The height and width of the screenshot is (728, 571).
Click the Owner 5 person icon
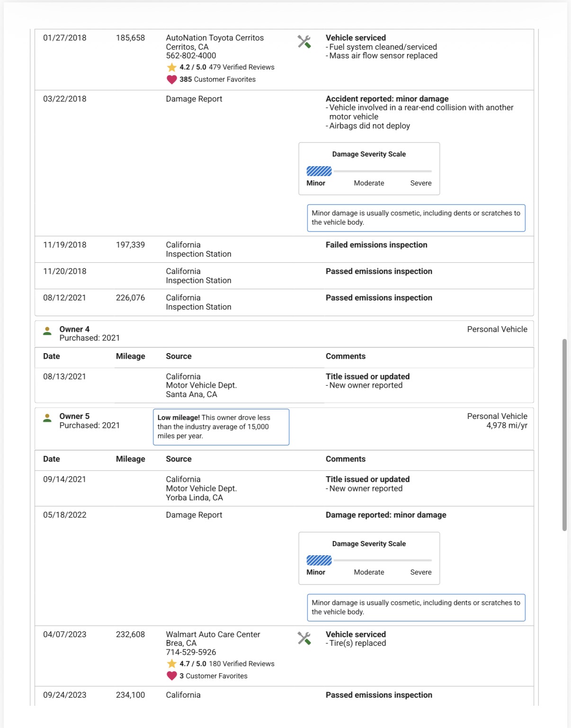click(x=47, y=418)
